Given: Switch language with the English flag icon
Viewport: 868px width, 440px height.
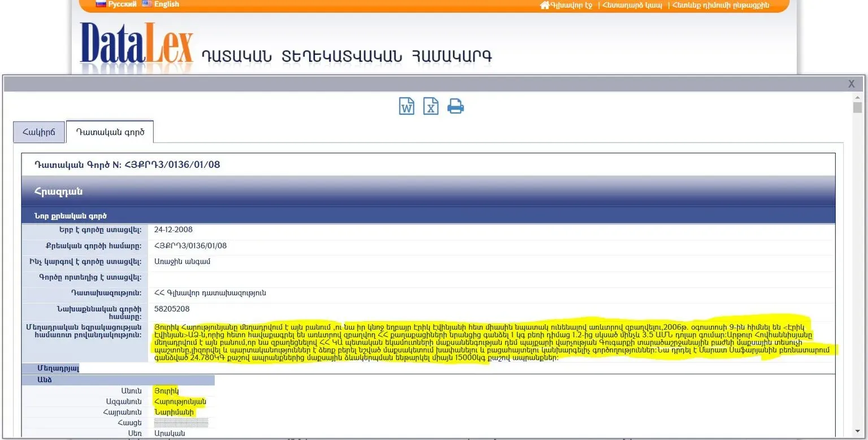Looking at the screenshot, I should pos(147,3).
